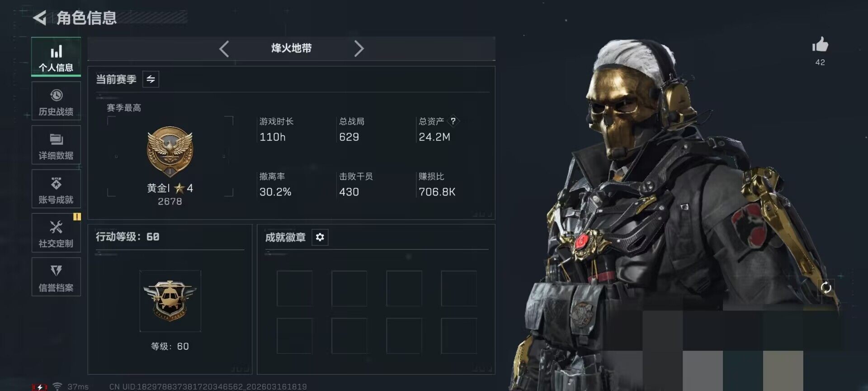Open the 个人信息 sidebar tab
This screenshot has width=868, height=391.
[x=56, y=57]
